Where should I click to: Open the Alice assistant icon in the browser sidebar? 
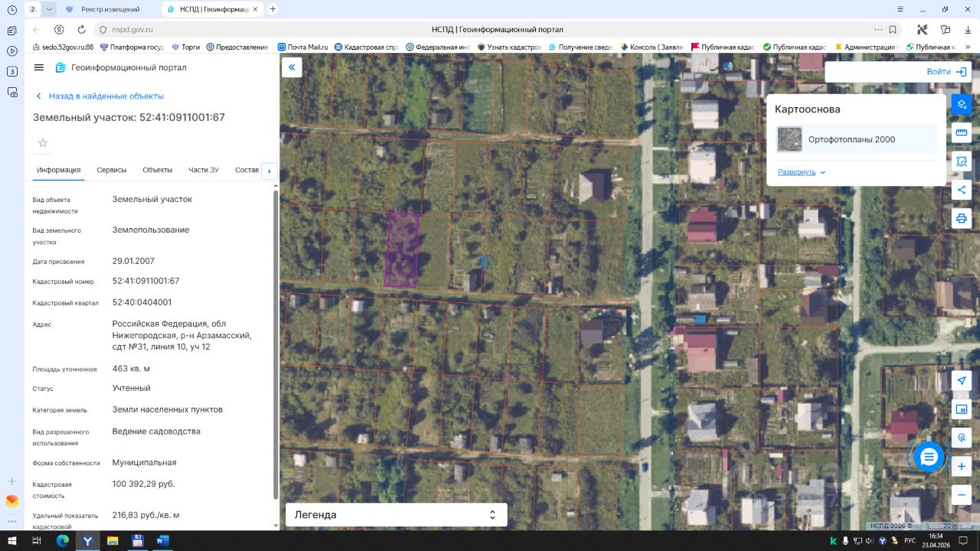point(11,501)
